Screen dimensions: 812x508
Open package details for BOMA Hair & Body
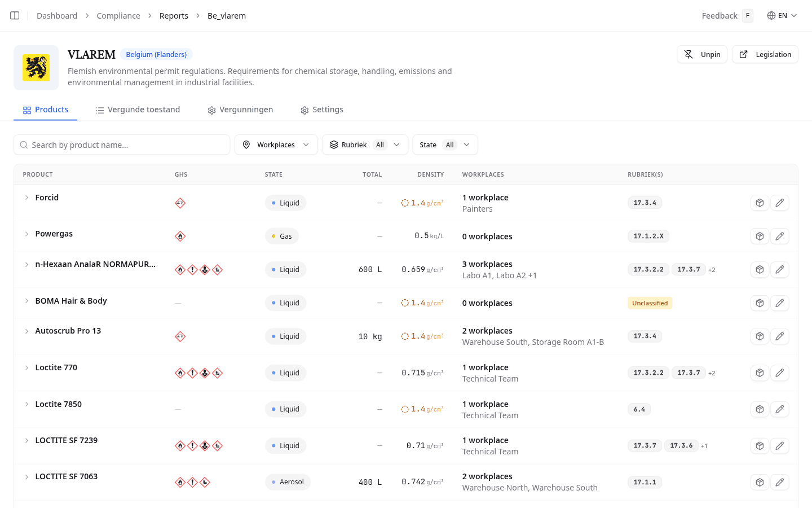[x=760, y=303]
